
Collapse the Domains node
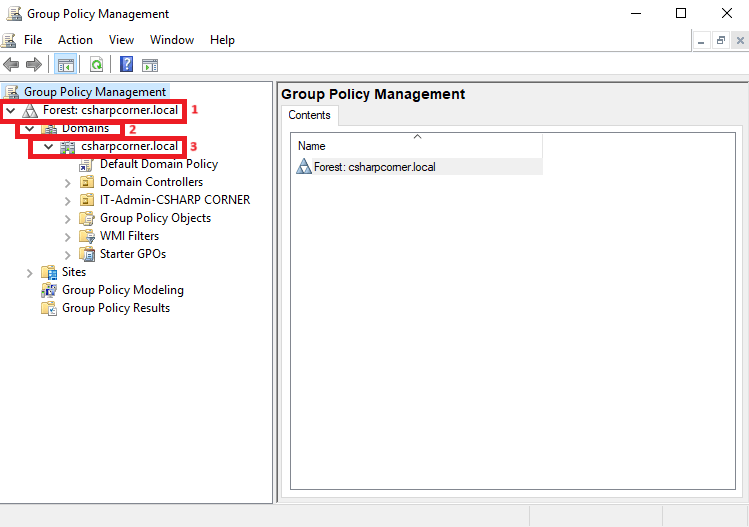point(30,129)
